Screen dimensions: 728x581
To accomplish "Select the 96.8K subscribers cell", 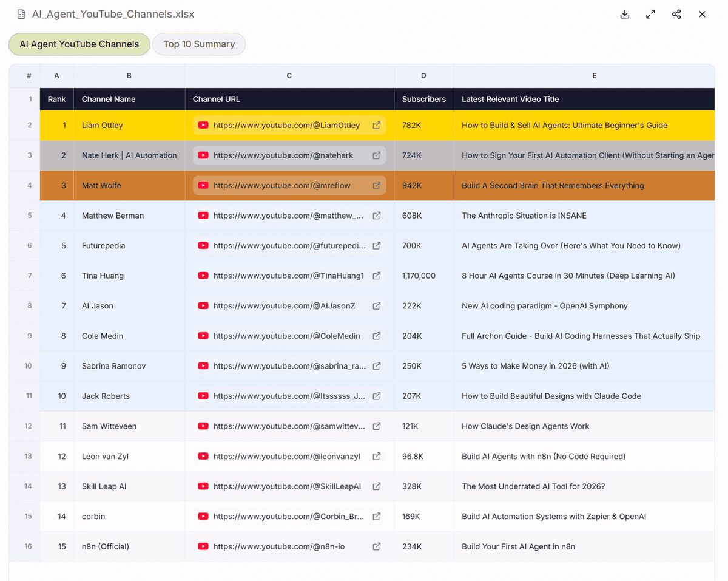I will click(424, 456).
